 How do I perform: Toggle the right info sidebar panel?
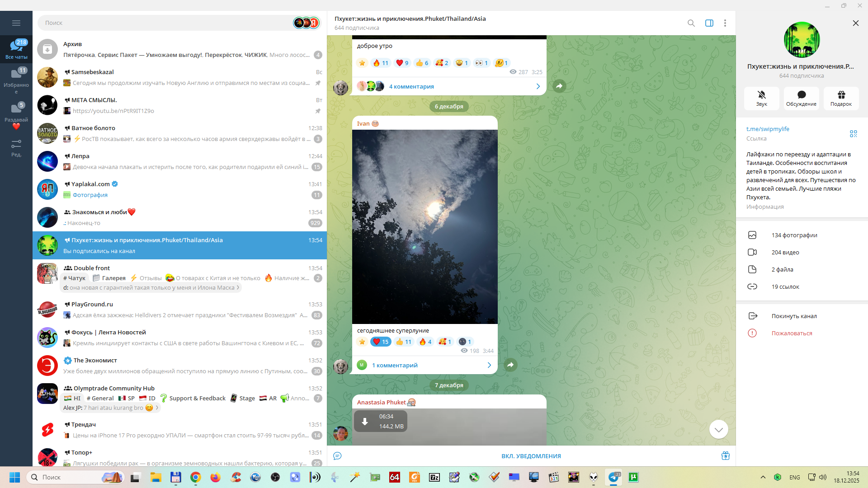click(x=709, y=23)
